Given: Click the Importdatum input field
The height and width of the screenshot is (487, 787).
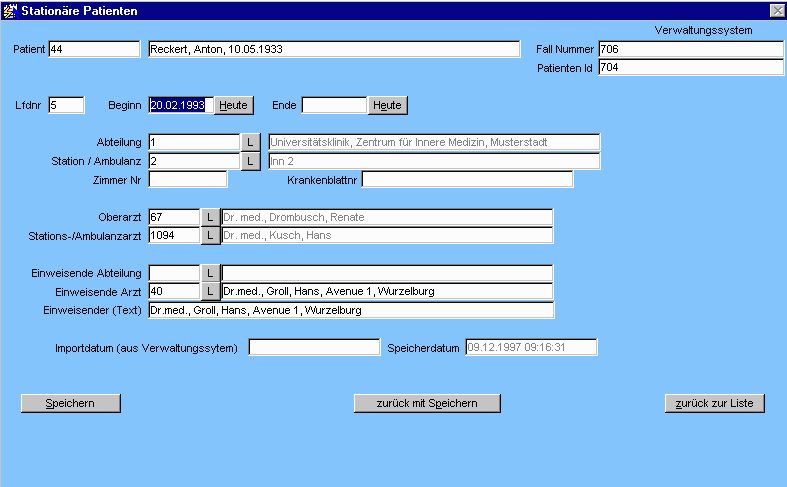Looking at the screenshot, I should pyautogui.click(x=314, y=348).
